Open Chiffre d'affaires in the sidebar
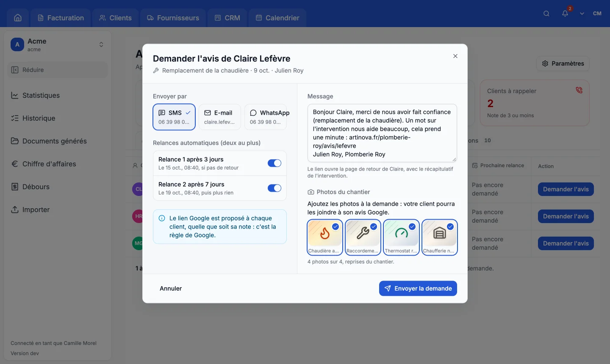This screenshot has width=610, height=364. click(58, 164)
